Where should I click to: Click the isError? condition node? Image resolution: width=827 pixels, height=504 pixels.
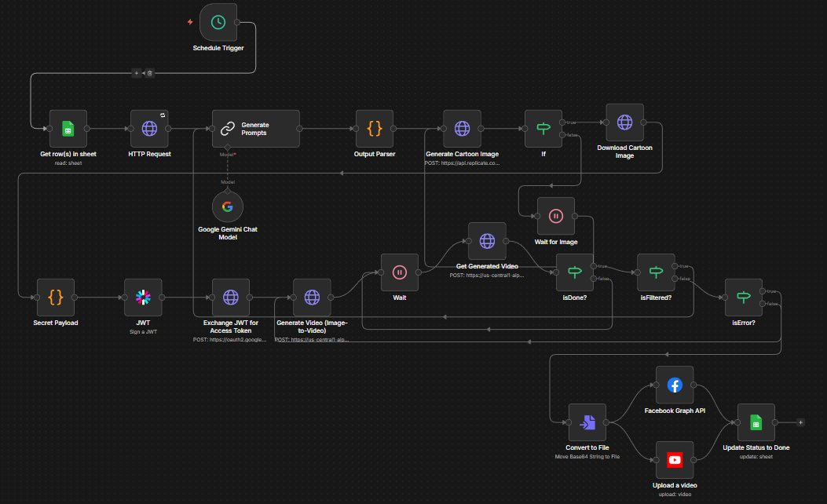[743, 297]
